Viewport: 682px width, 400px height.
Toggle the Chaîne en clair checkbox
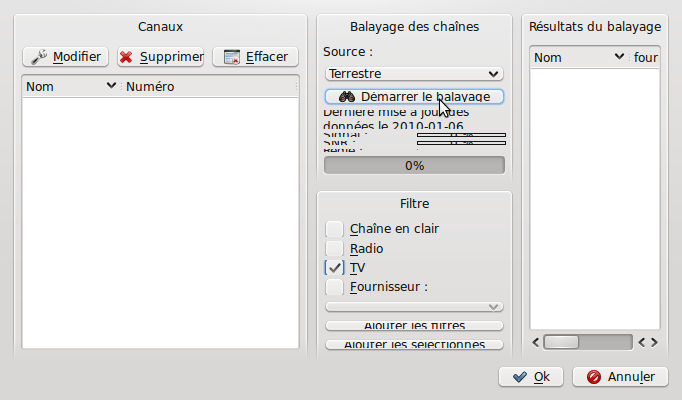coord(335,229)
